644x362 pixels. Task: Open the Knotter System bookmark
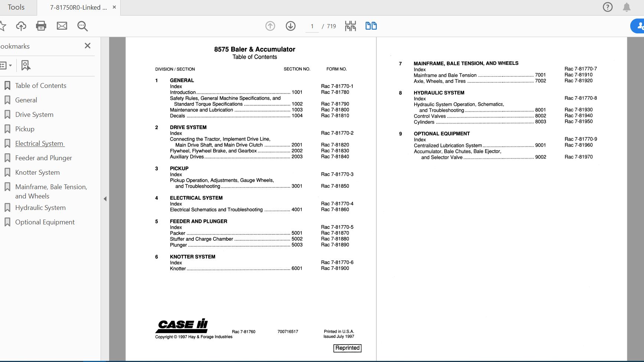pos(37,172)
